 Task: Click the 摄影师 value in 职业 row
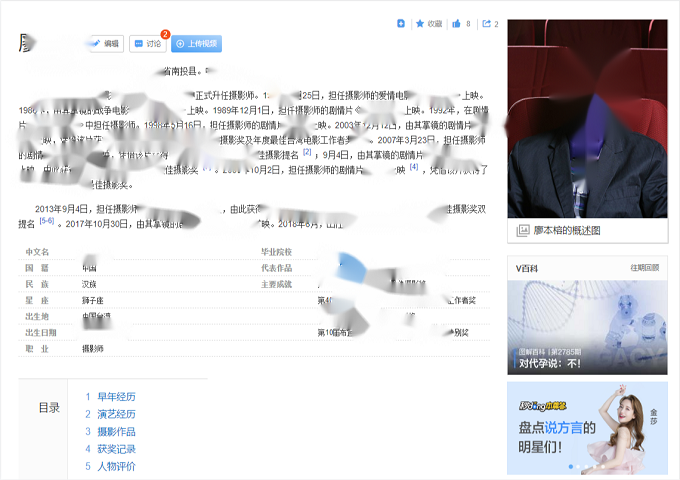93,349
